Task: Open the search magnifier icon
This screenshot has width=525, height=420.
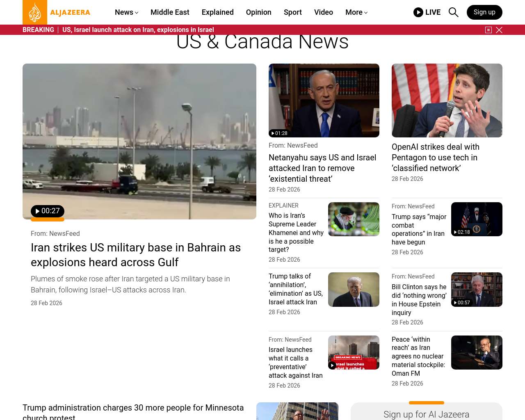Action: coord(453,12)
